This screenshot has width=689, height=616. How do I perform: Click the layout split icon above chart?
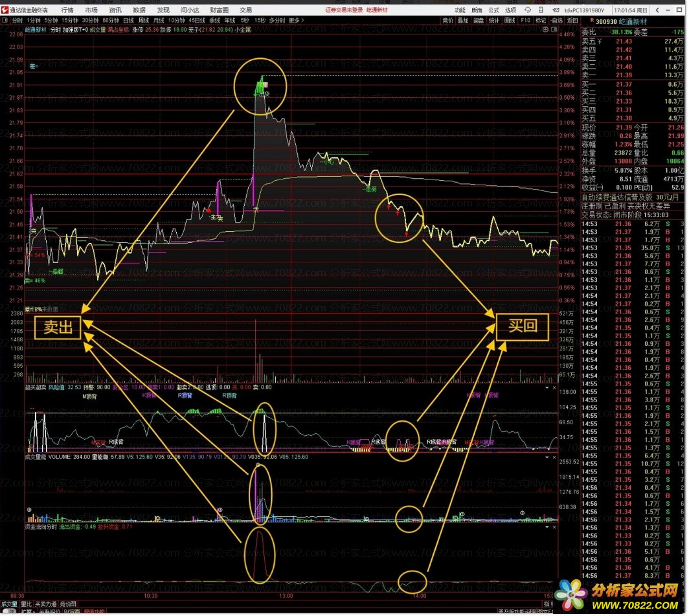[554, 29]
